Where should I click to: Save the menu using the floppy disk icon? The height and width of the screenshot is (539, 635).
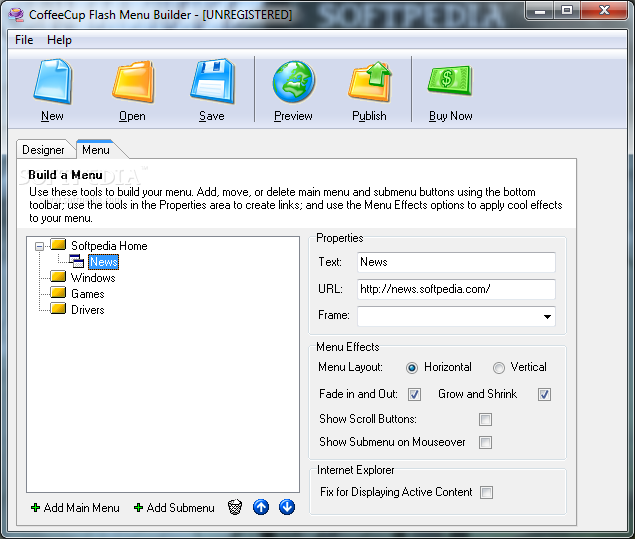[212, 81]
